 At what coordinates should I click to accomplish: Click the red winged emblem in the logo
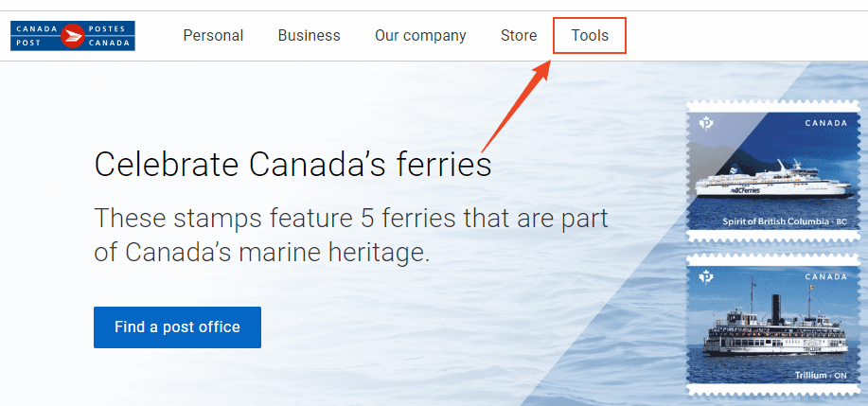(x=73, y=36)
